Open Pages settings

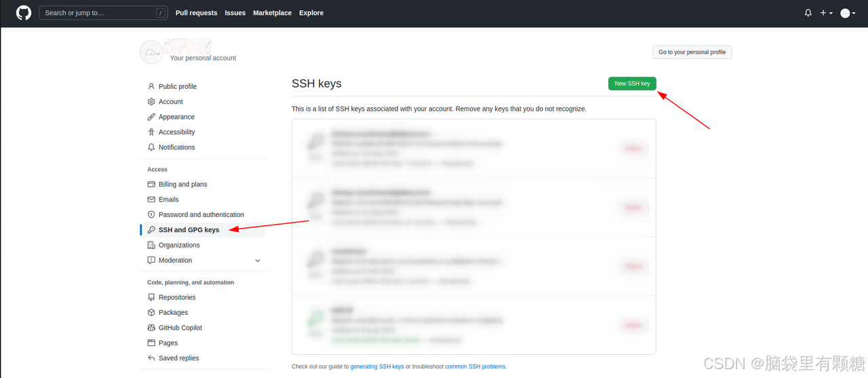(168, 343)
